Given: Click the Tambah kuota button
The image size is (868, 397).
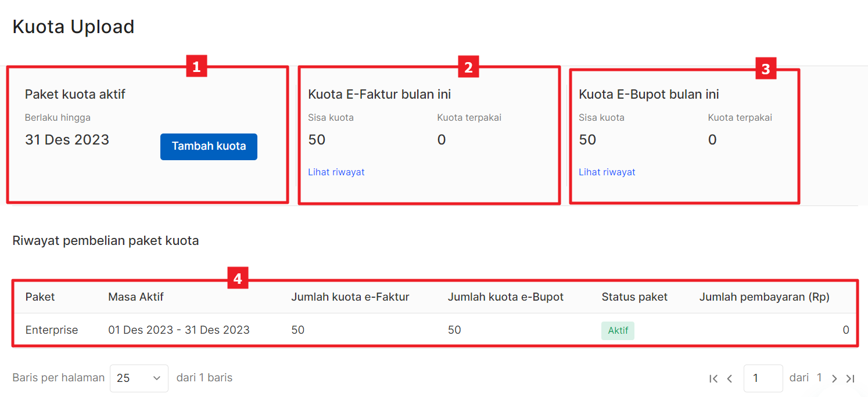Looking at the screenshot, I should 209,146.
